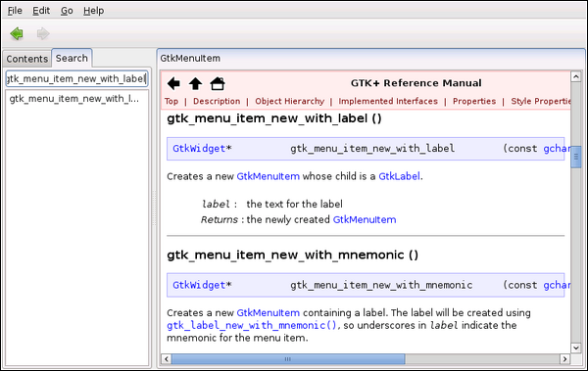Open the Go menu
This screenshot has width=588, height=371.
[67, 11]
